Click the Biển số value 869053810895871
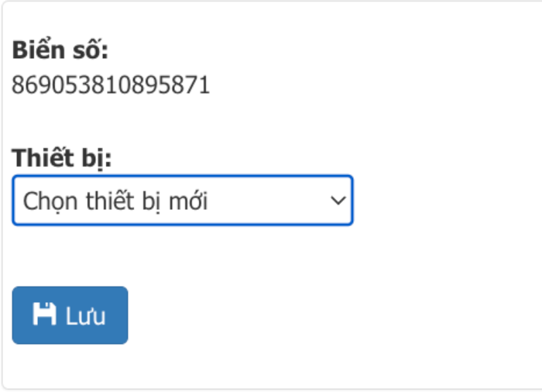The image size is (542, 392). (x=111, y=84)
